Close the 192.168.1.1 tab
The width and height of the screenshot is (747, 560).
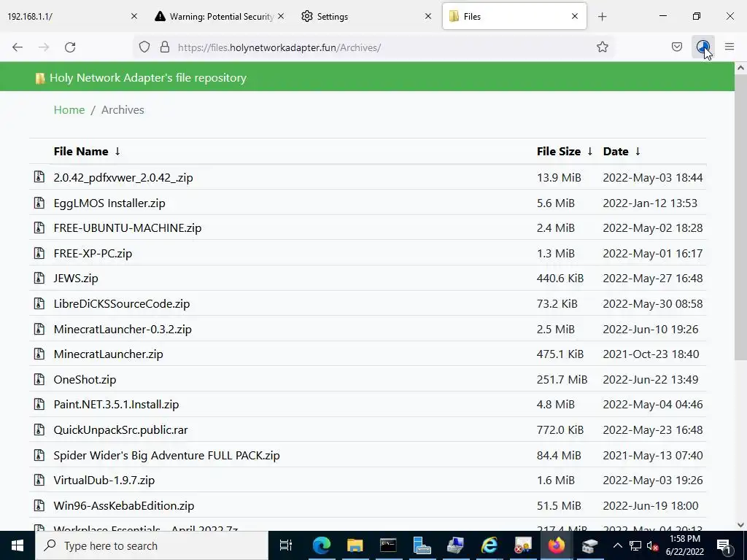(134, 16)
